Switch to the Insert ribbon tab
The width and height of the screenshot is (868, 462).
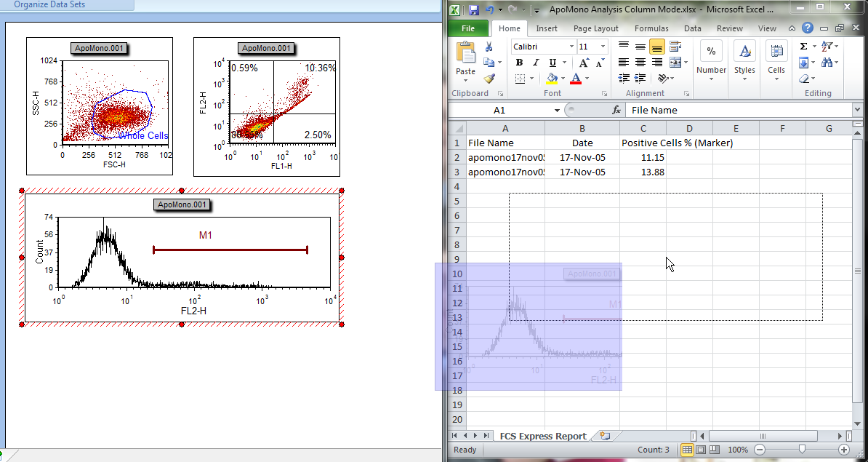coord(547,28)
